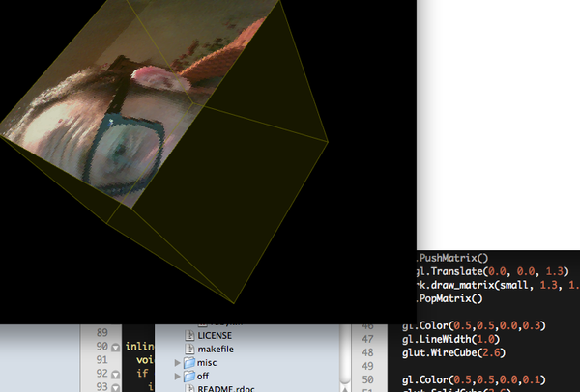Image resolution: width=580 pixels, height=392 pixels.
Task: Expand the off folder disclosure triangle
Action: (178, 377)
